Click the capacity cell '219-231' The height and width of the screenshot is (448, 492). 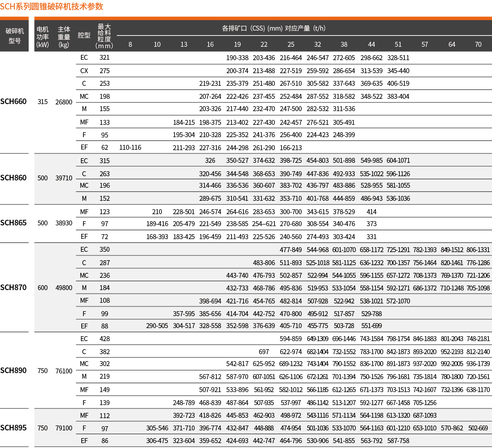pos(210,84)
